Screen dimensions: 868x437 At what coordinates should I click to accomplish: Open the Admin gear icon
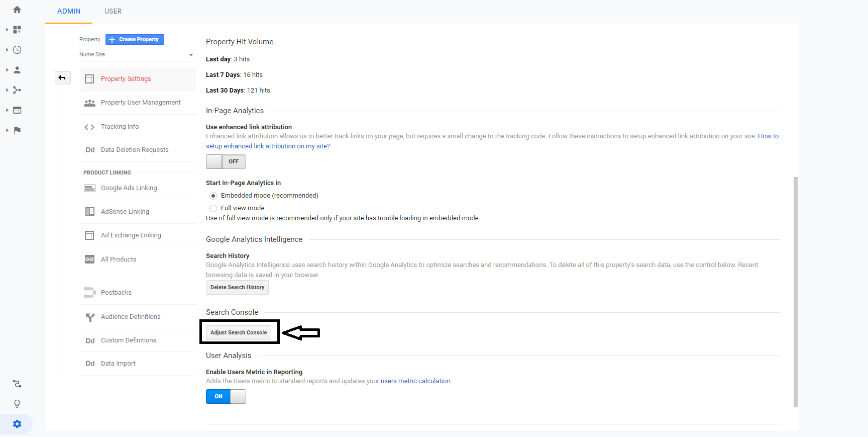point(17,424)
